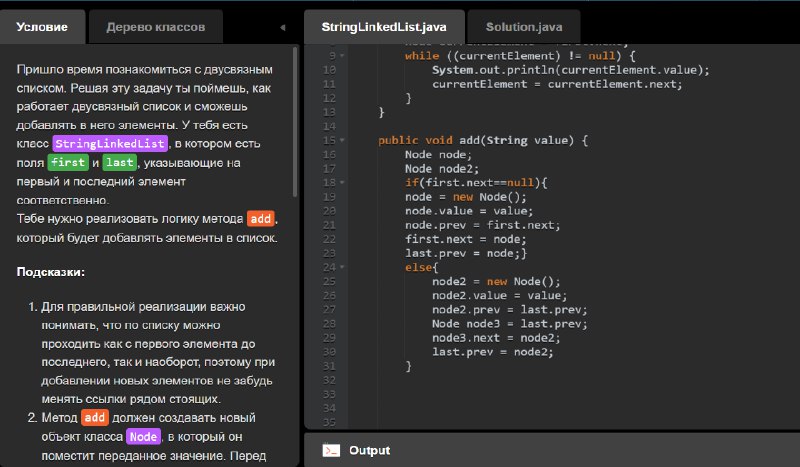Click the line 'Node node2;'
The height and width of the screenshot is (467, 800).
(x=442, y=168)
